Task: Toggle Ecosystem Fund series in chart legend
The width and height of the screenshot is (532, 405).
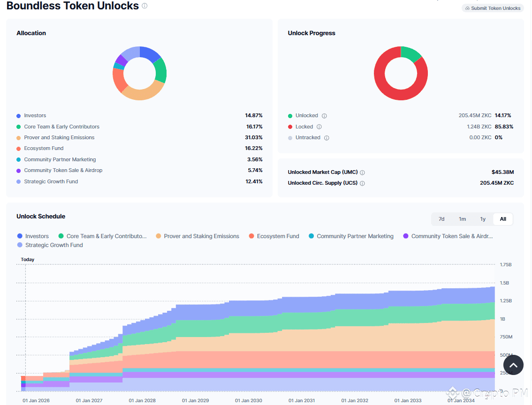Action: point(274,236)
